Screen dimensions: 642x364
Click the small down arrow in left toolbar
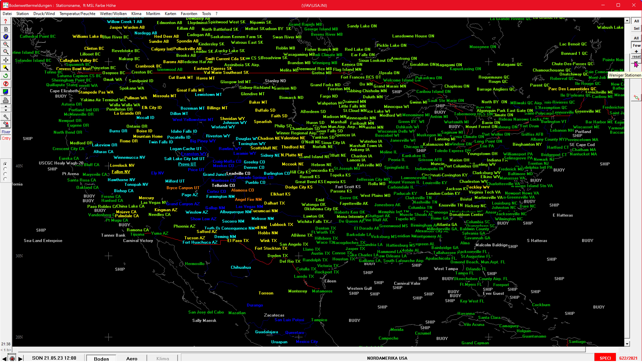coord(6,110)
